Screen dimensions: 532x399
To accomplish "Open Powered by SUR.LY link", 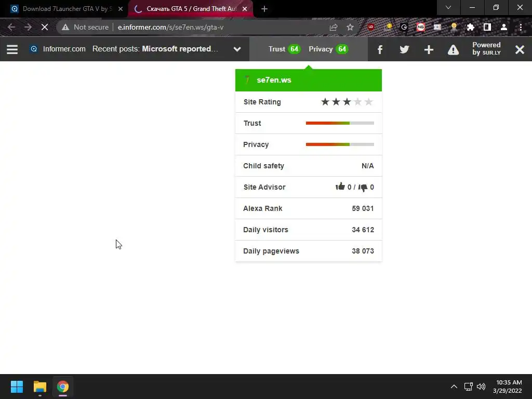I will [x=486, y=49].
